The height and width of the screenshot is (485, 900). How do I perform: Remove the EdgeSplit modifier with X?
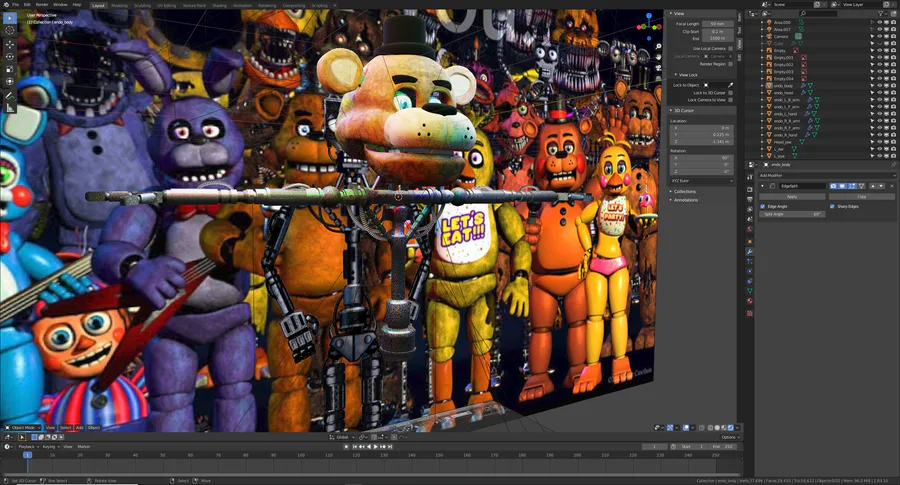pos(891,186)
